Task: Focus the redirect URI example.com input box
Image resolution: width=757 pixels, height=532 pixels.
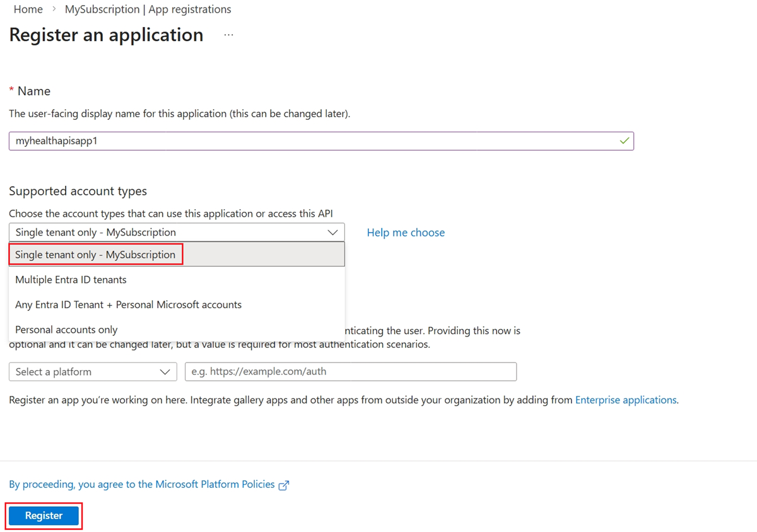Action: pos(350,372)
